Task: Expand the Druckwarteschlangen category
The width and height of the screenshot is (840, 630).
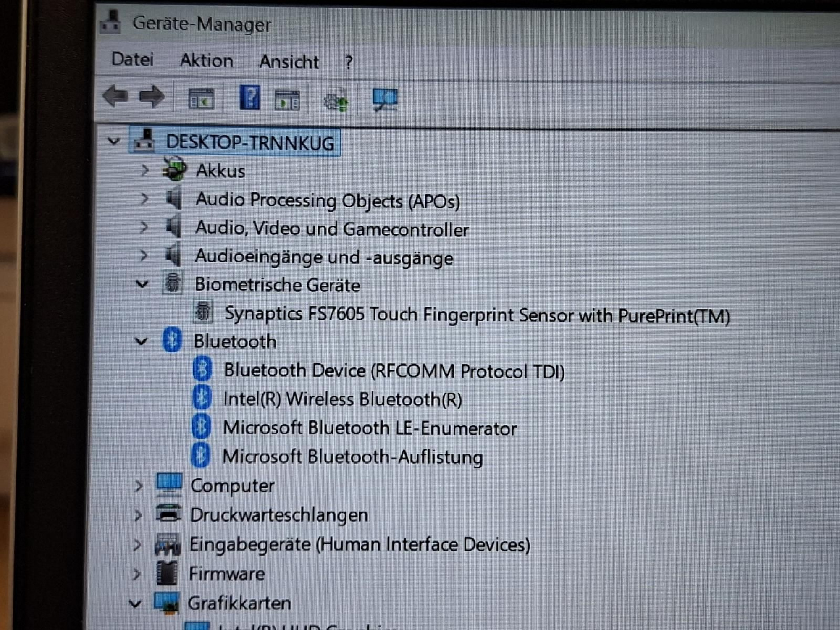Action: 138,515
